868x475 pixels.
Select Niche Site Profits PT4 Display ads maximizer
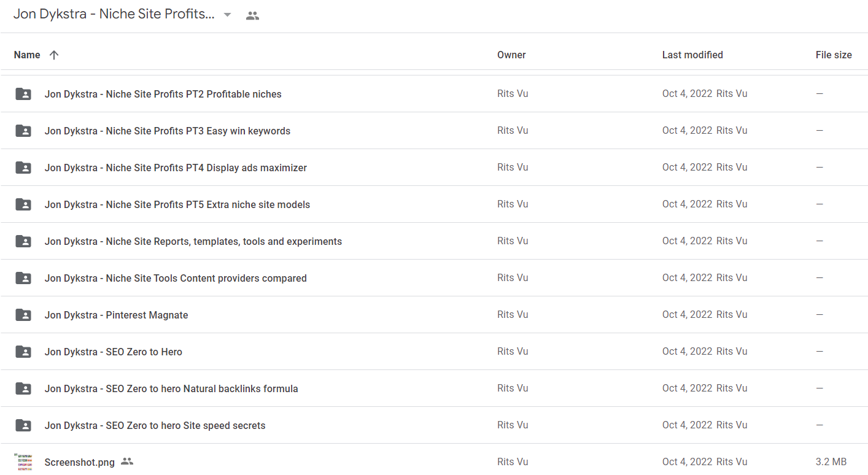176,168
